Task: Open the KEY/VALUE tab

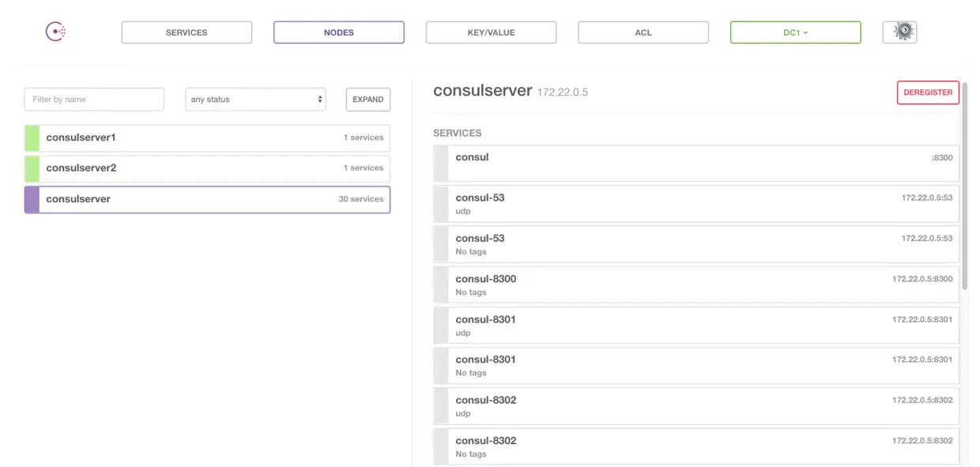Action: tap(491, 32)
